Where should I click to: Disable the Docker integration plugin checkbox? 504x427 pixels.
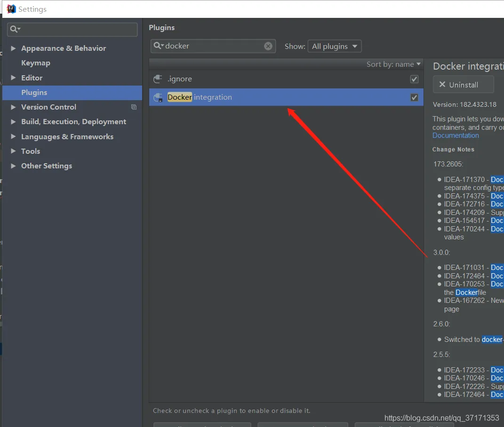(414, 97)
